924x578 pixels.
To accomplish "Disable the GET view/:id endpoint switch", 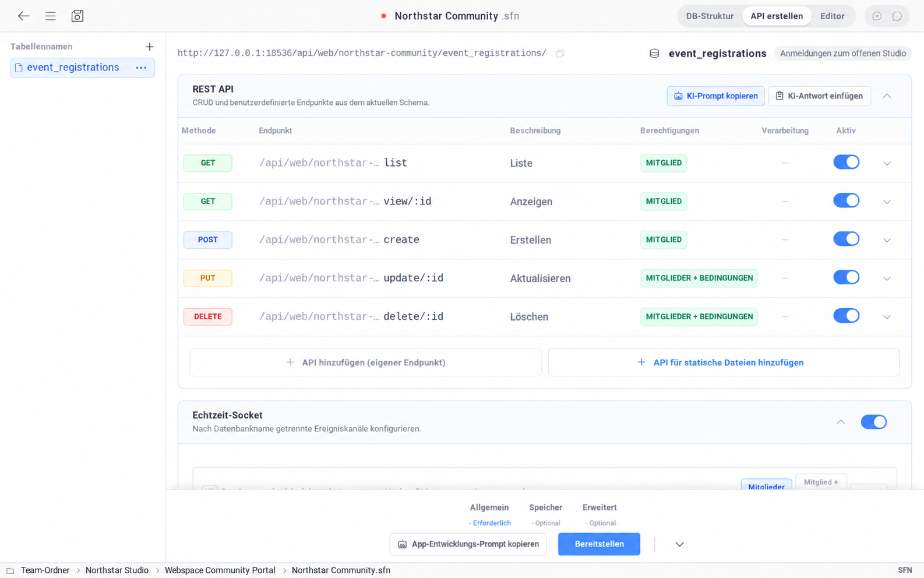I will 847,201.
